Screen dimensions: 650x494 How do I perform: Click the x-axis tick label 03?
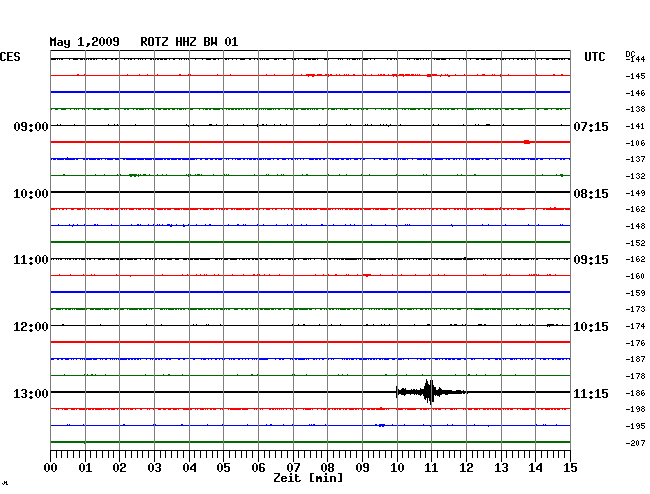155,468
